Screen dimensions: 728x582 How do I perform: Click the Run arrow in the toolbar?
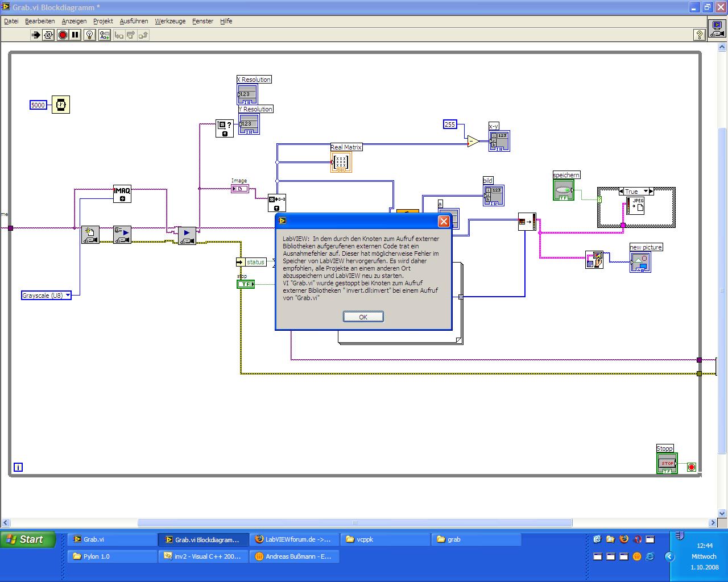pyautogui.click(x=36, y=35)
